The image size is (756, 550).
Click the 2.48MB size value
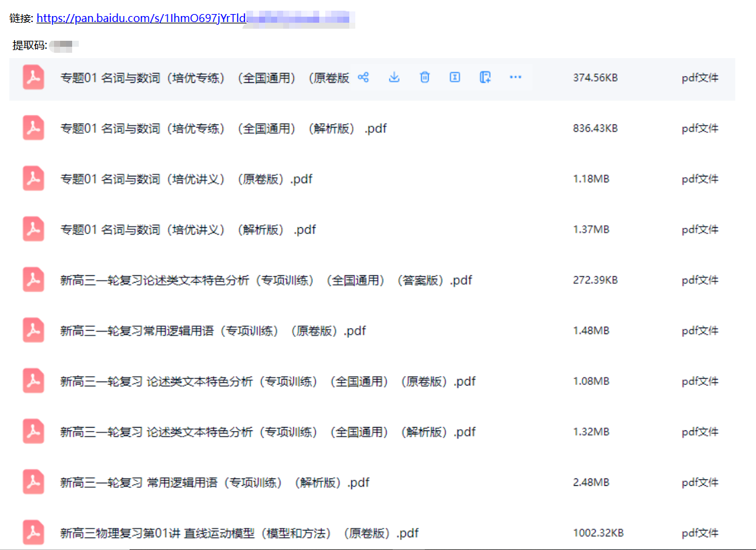pyautogui.click(x=591, y=483)
